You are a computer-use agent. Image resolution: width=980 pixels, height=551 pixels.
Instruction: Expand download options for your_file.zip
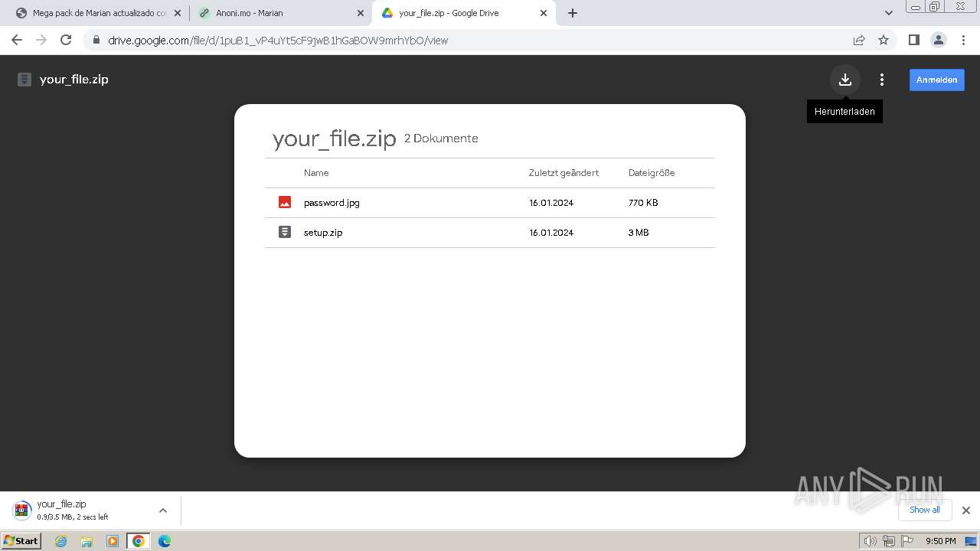click(162, 510)
